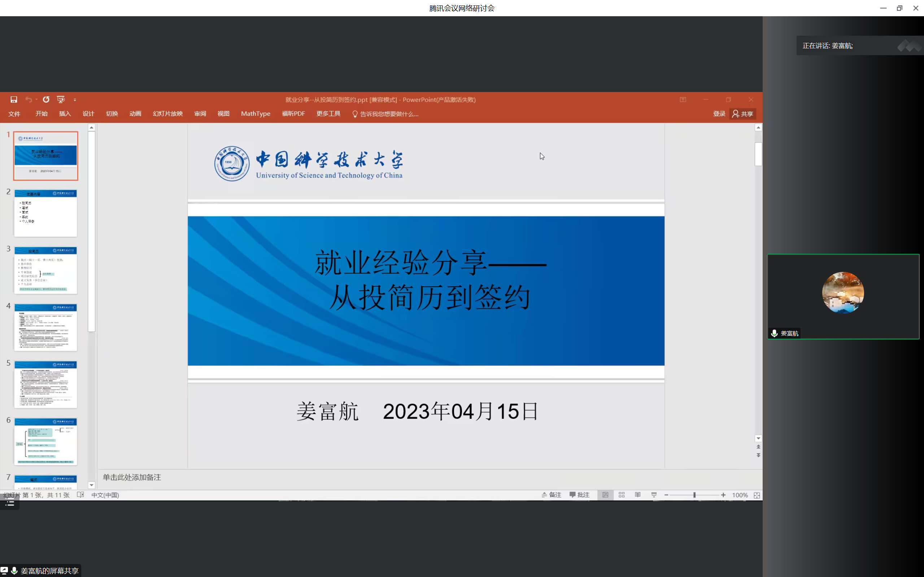Click the 共享 share button
This screenshot has height=577, width=924.
tap(743, 114)
